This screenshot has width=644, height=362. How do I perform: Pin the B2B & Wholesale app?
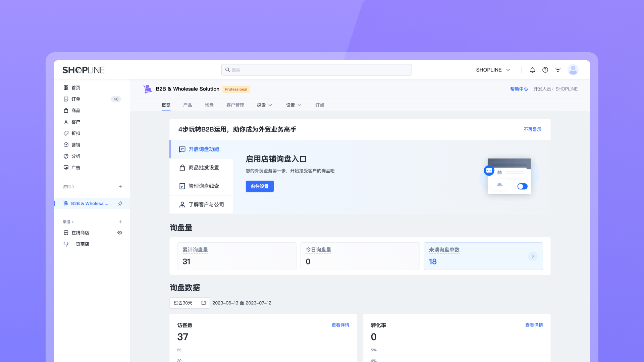point(120,203)
